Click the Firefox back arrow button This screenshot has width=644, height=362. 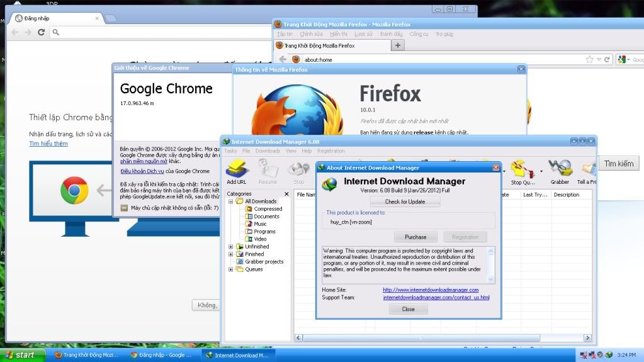click(283, 59)
